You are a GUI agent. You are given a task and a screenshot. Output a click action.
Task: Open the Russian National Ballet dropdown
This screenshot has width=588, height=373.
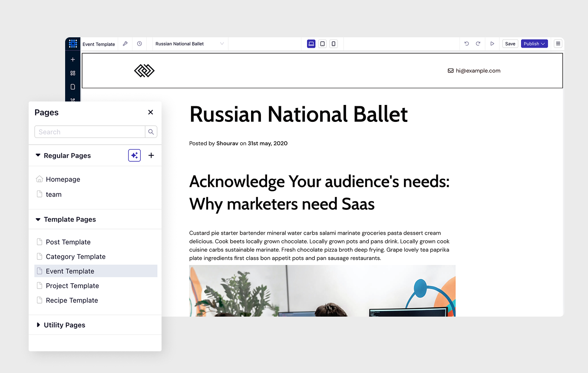point(190,44)
